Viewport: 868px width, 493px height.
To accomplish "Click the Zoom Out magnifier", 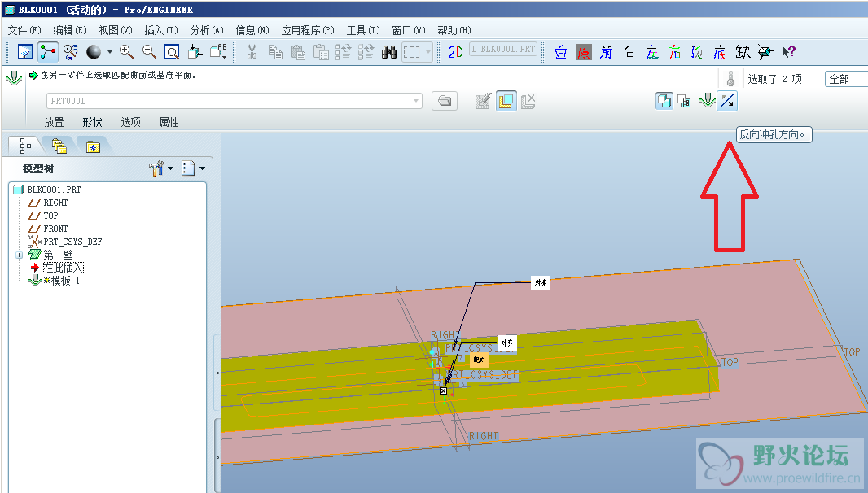I will click(x=150, y=52).
